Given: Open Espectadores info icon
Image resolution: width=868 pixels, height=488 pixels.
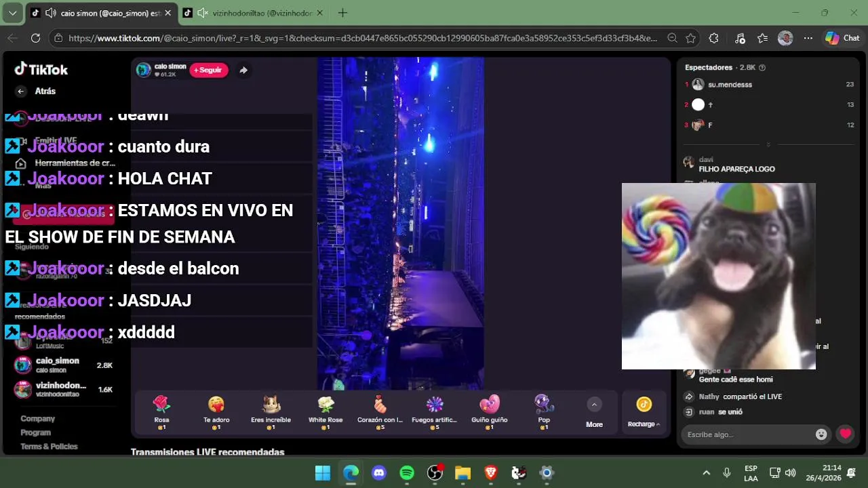Looking at the screenshot, I should pos(762,68).
